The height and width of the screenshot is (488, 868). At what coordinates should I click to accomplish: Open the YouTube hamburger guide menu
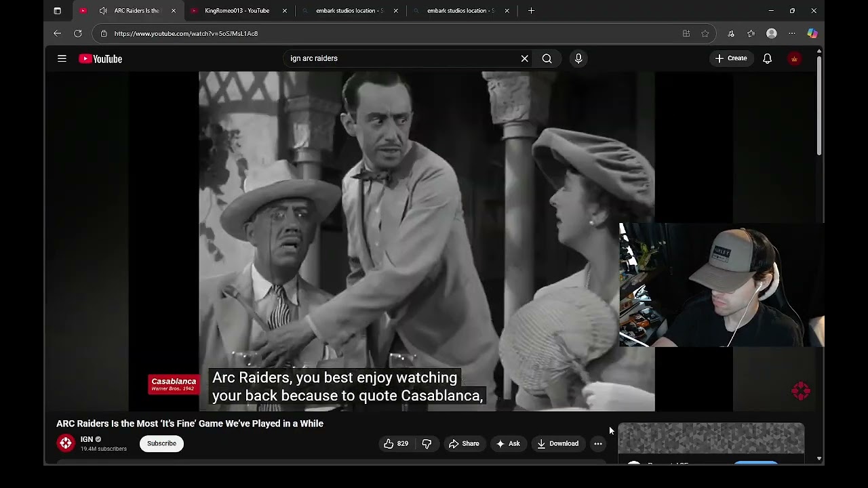pos(62,59)
